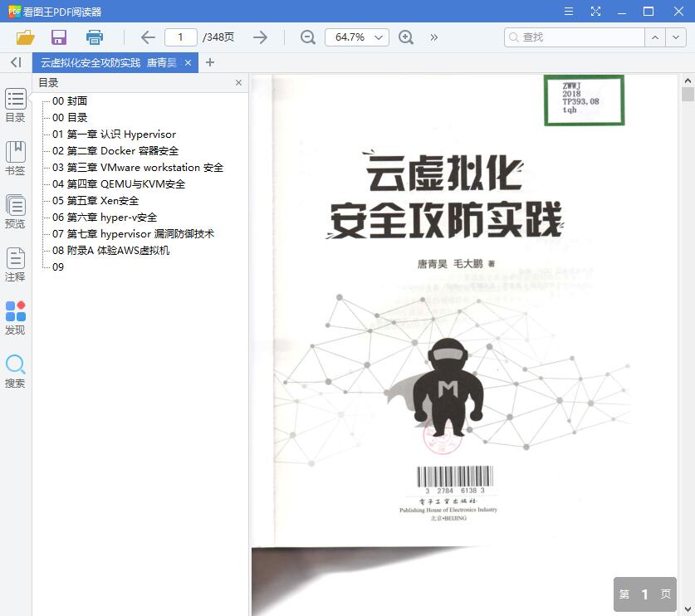The image size is (695, 616).
Task: Collapse the sidebar with the arrow toggle
Action: click(14, 62)
